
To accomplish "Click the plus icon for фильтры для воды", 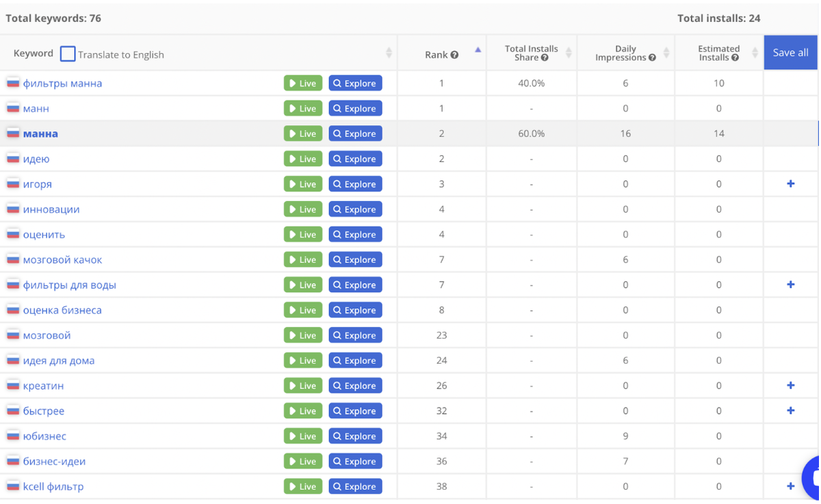I will [x=790, y=284].
